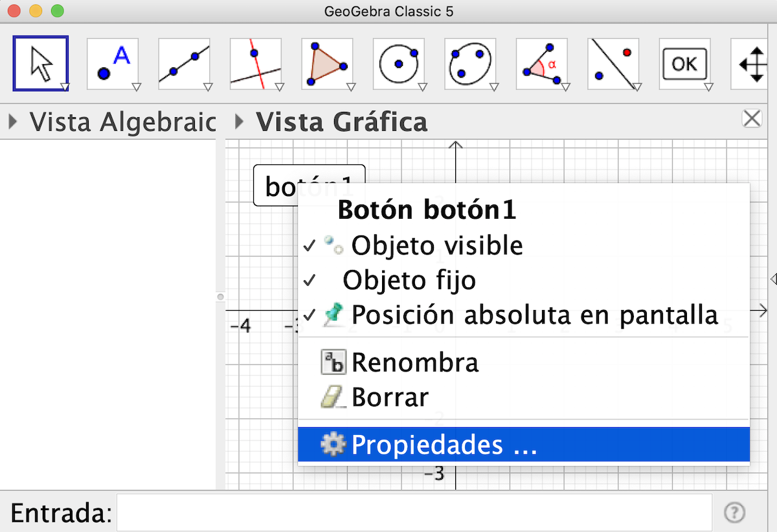Choose Renombra from context menu
The height and width of the screenshot is (532, 777).
point(523,362)
